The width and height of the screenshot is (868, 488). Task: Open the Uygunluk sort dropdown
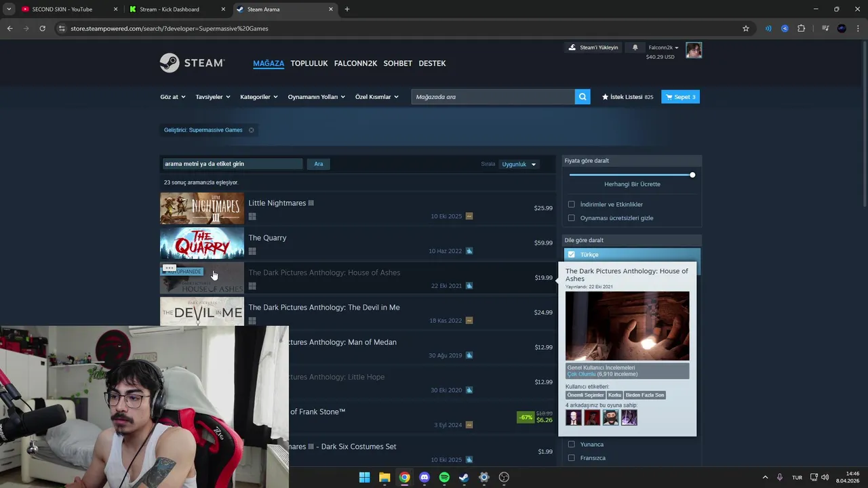coord(519,164)
